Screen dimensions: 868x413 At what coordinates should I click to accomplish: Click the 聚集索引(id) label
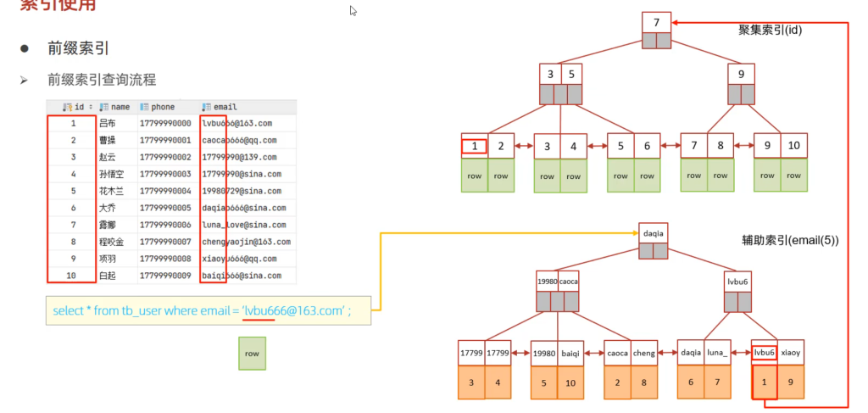coord(770,30)
